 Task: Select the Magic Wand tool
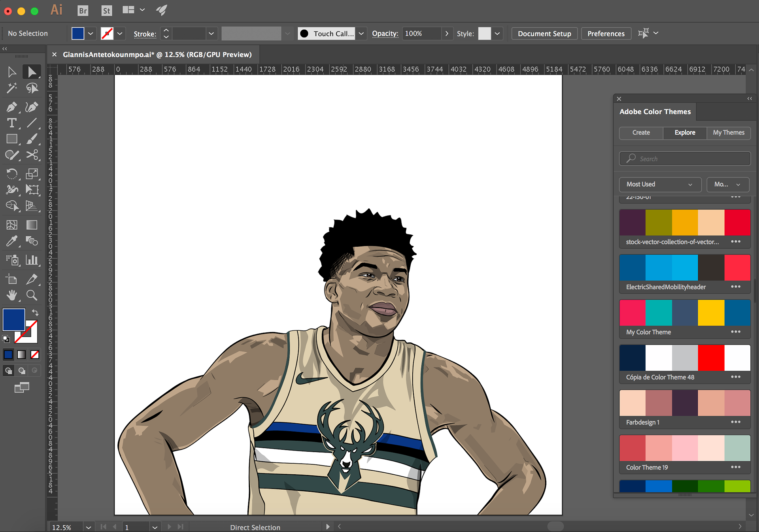point(12,88)
